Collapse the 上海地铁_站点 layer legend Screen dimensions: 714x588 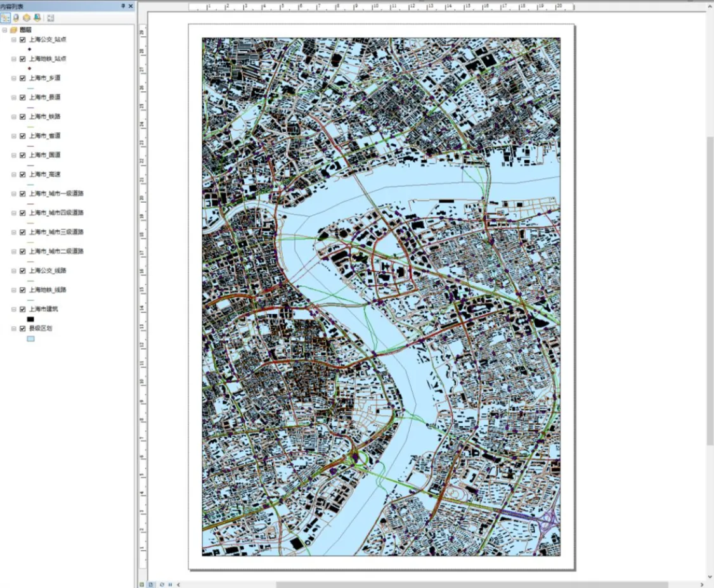click(14, 59)
